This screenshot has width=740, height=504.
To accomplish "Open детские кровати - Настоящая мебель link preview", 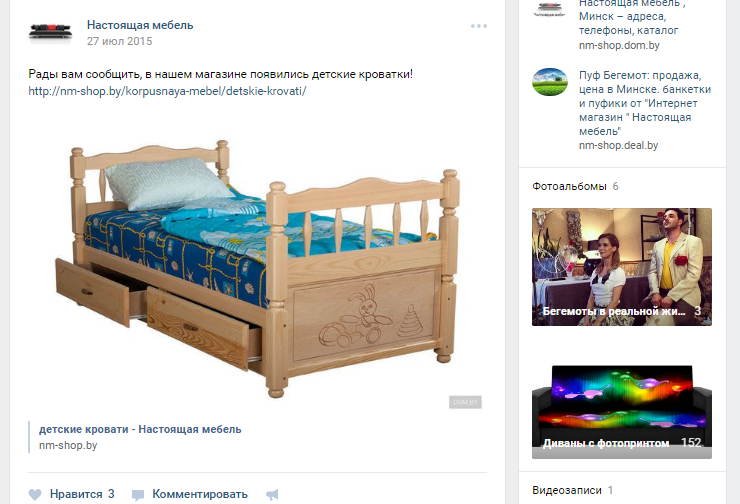I will (x=140, y=429).
